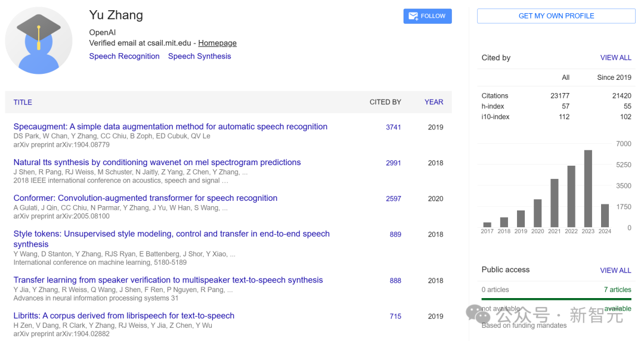This screenshot has height=341, width=644.
Task: Open the Homepage link
Action: coord(217,43)
